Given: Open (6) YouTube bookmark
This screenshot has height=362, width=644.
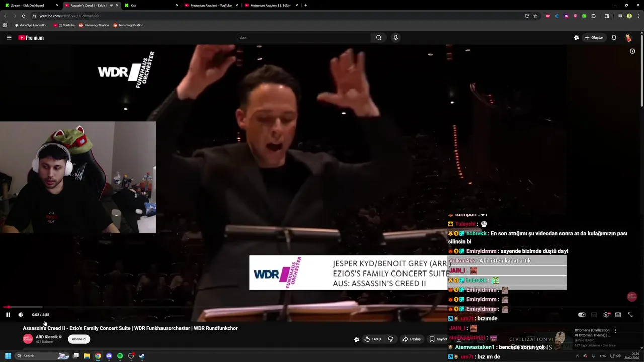Looking at the screenshot, I should [x=64, y=25].
